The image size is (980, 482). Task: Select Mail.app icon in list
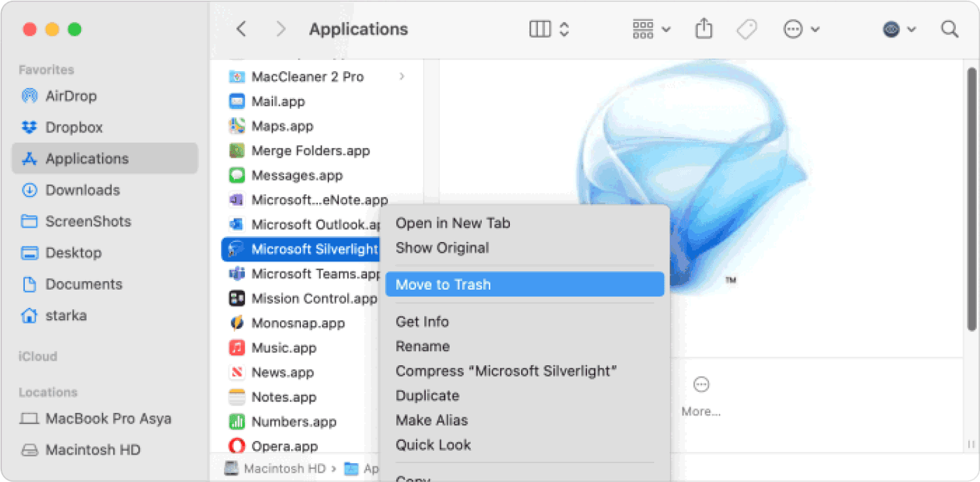coord(236,101)
